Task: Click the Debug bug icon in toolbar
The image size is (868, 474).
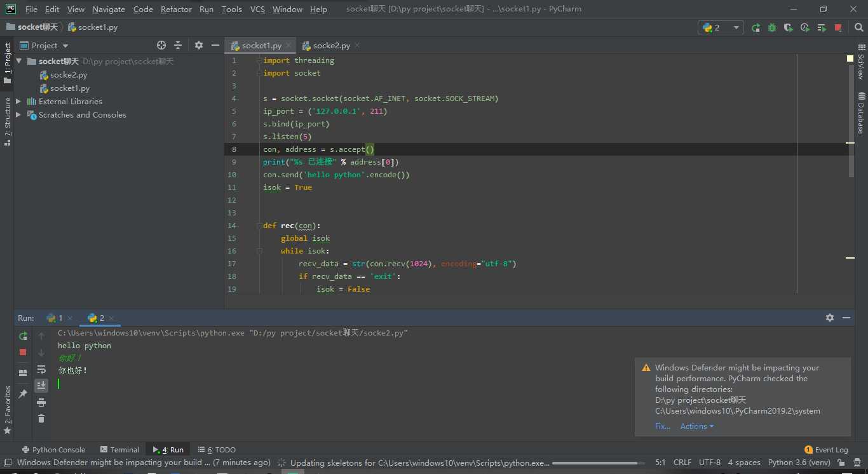Action: click(772, 27)
